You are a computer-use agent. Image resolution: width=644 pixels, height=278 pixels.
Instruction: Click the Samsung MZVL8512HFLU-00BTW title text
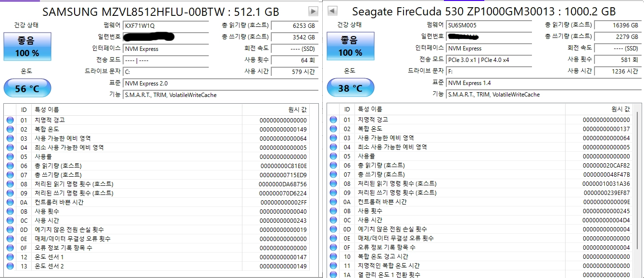pyautogui.click(x=161, y=12)
